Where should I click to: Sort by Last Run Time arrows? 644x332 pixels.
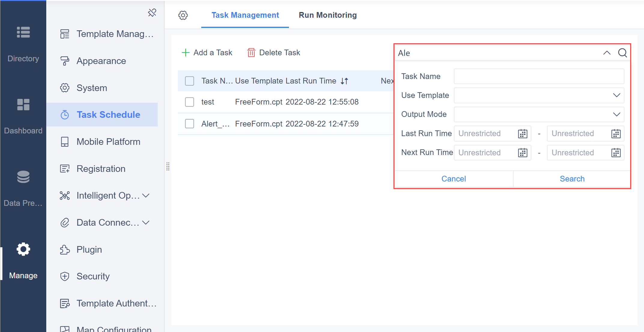click(x=345, y=81)
